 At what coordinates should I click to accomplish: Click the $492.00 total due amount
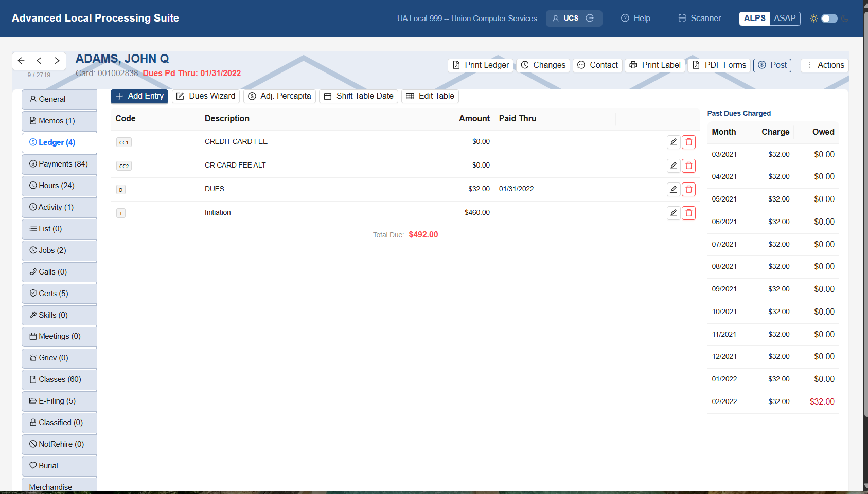point(423,235)
